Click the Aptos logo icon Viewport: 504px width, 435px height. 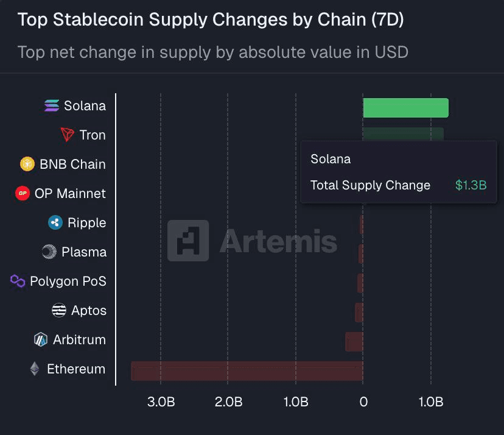[59, 310]
